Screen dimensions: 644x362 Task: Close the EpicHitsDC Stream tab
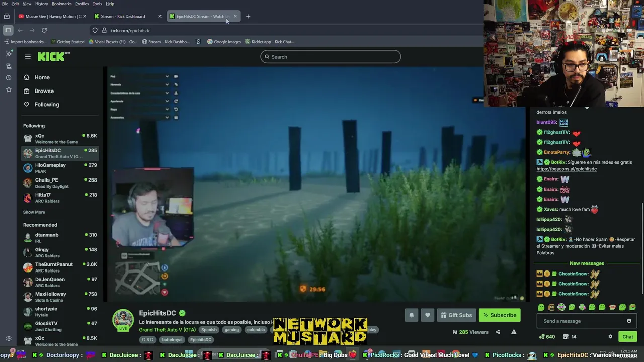tap(235, 16)
